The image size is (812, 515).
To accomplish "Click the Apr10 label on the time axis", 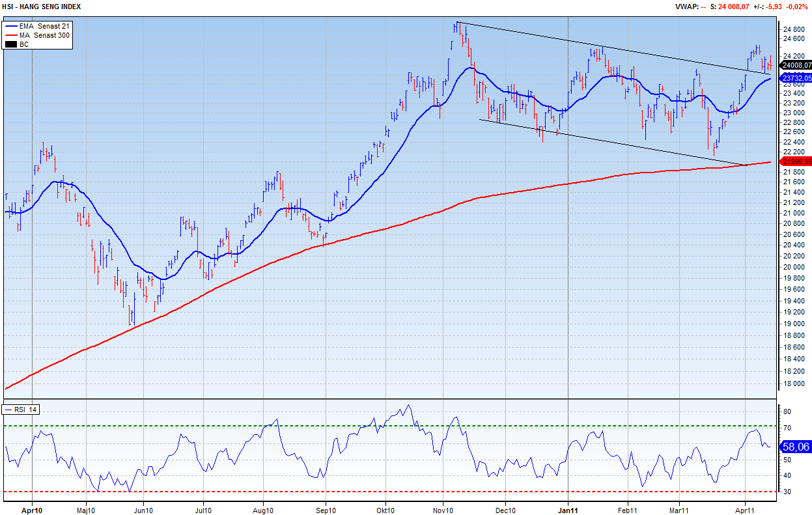I will pyautogui.click(x=32, y=511).
